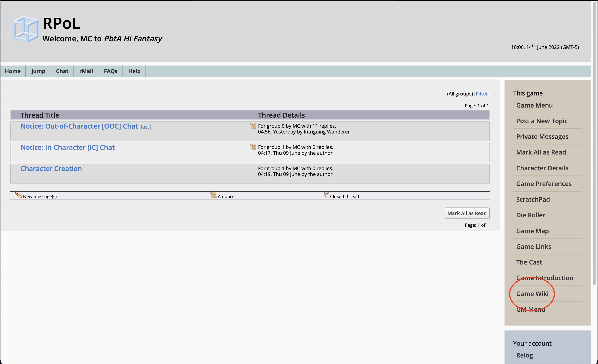Open the Jump menu in the navigation bar
This screenshot has width=598, height=364.
click(x=38, y=71)
